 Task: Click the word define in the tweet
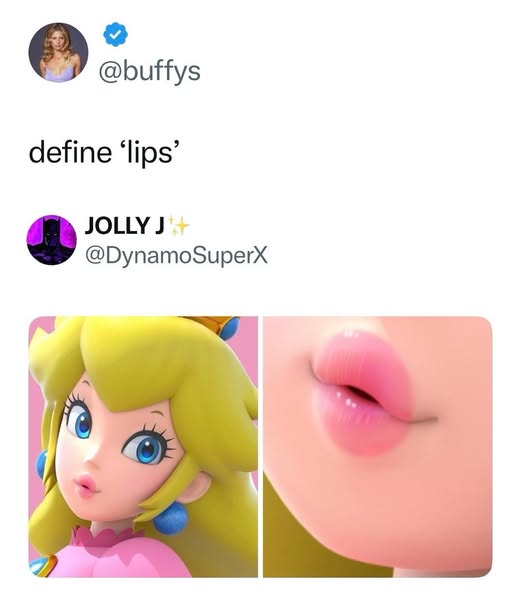tap(70, 152)
